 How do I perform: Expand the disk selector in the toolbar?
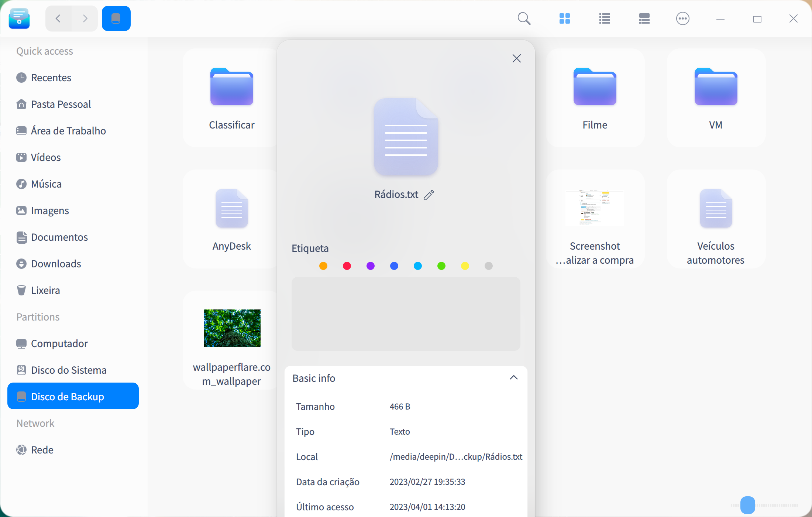[x=116, y=18]
